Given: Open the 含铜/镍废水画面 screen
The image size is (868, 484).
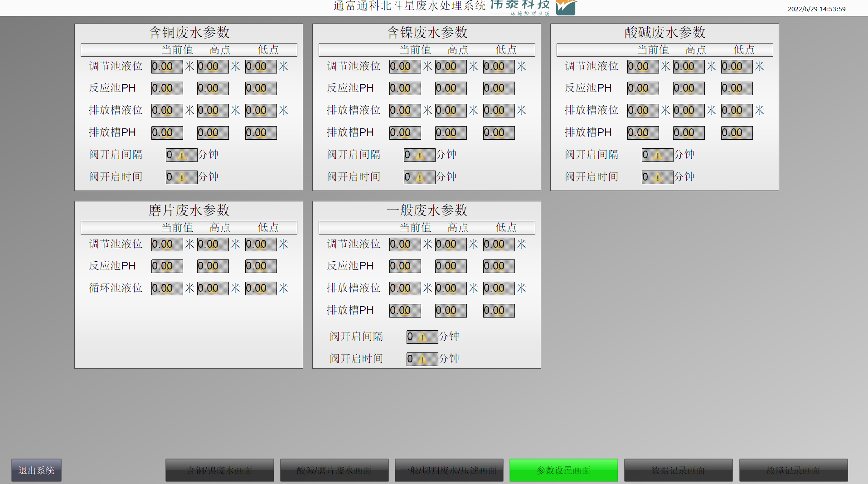Looking at the screenshot, I should [x=219, y=470].
